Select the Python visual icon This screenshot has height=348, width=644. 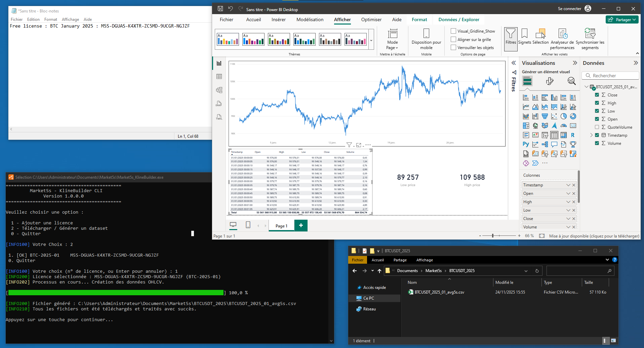526,144
